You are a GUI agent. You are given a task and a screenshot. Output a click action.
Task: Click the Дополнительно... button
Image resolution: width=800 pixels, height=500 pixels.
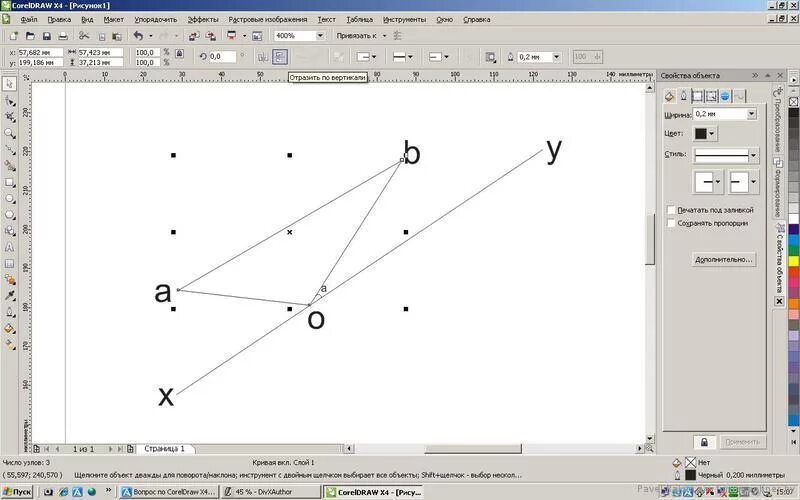point(723,259)
